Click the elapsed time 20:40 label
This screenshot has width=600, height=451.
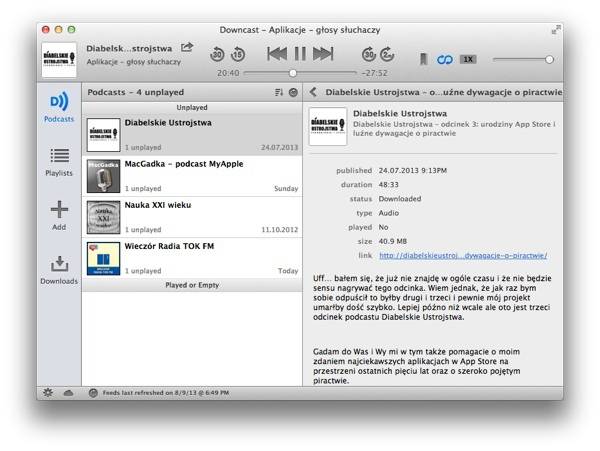click(x=228, y=73)
